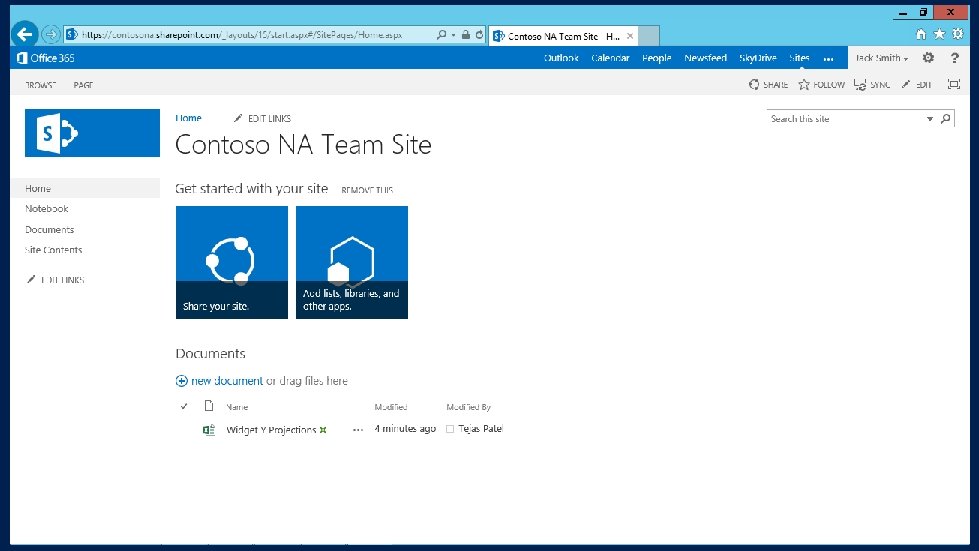Switch to the BROWSE ribbon tab

[41, 85]
